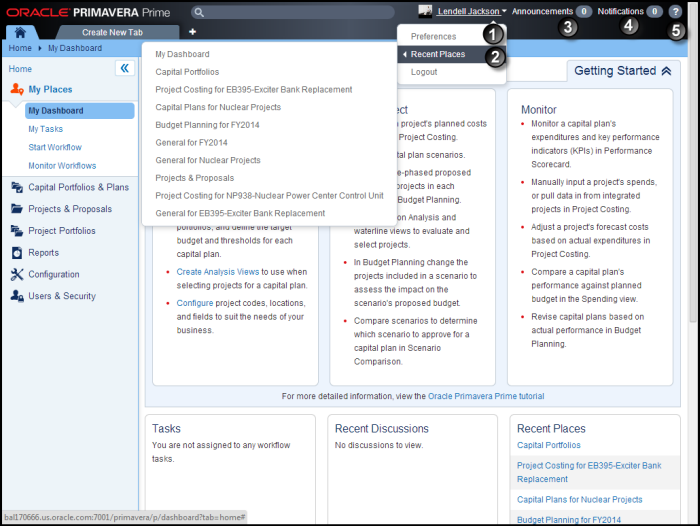Open Projects & Proposals in flyout list
The image size is (700, 526).
(194, 178)
